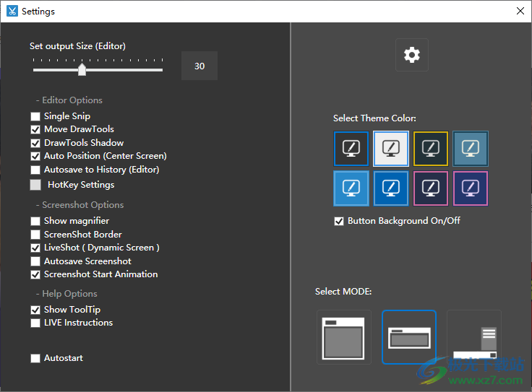The width and height of the screenshot is (532, 392).
Task: Select the purple-blue theme with magenta border
Action: point(471,188)
